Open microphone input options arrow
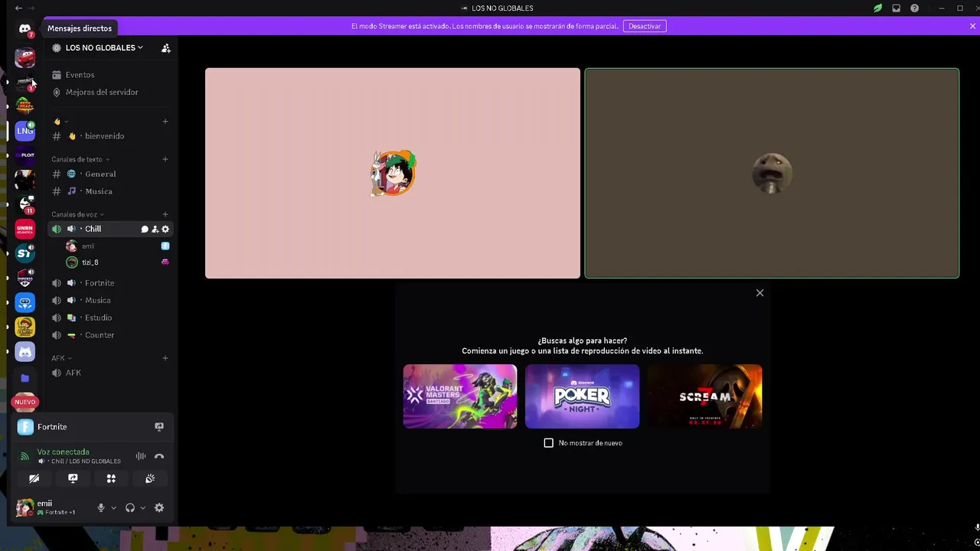Screen dimensions: 980x551 [x=113, y=508]
